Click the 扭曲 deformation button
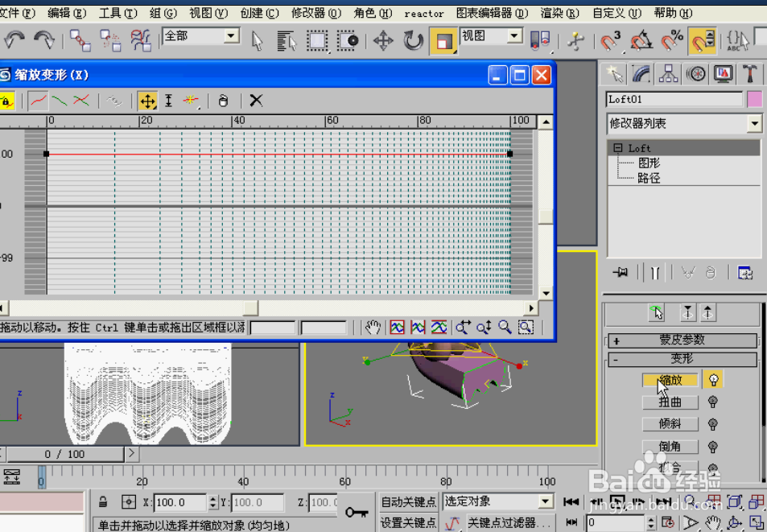The image size is (767, 532). pos(670,402)
